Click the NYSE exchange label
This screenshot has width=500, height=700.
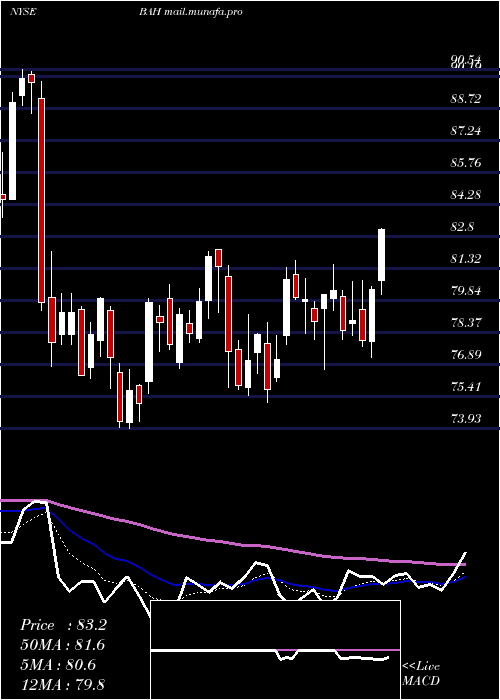(23, 12)
